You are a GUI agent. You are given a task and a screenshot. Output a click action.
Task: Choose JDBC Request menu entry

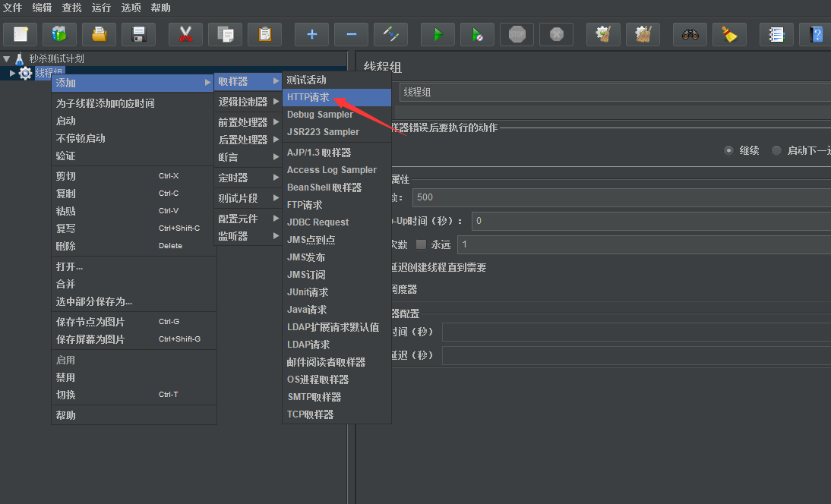click(337, 222)
